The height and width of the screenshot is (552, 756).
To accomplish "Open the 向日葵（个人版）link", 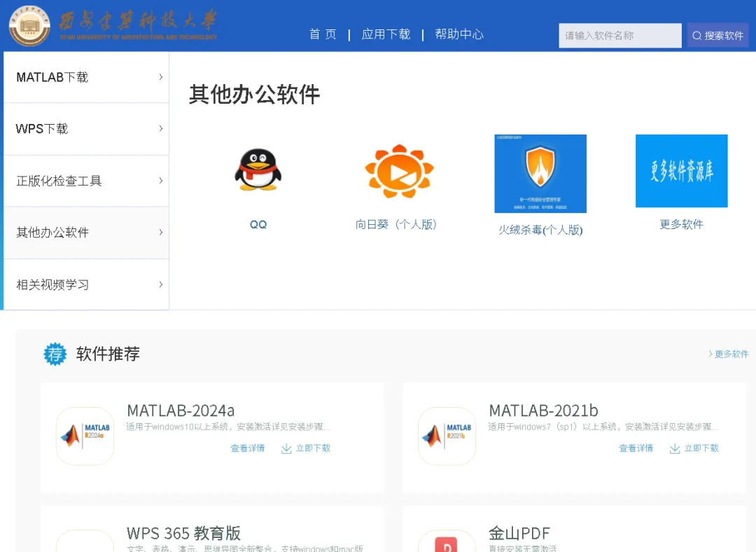I will pos(395,224).
